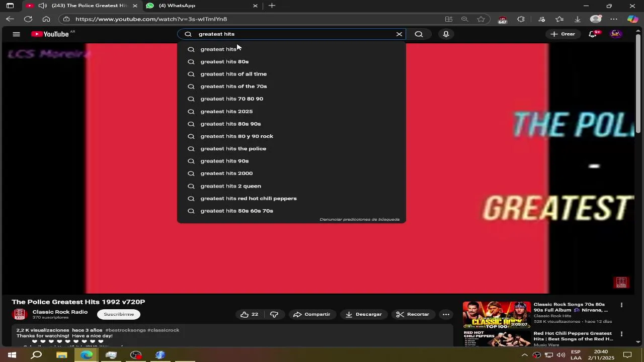
Task: Go to YouTube home via the logo
Action: [x=50, y=34]
